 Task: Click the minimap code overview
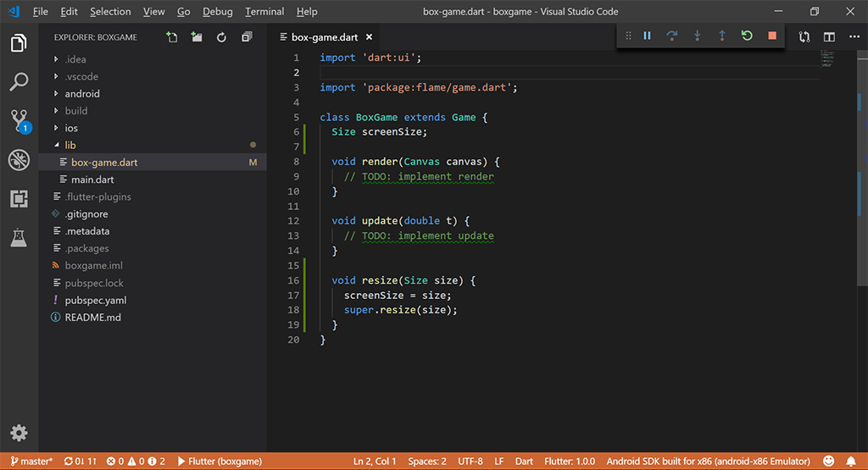(828, 59)
